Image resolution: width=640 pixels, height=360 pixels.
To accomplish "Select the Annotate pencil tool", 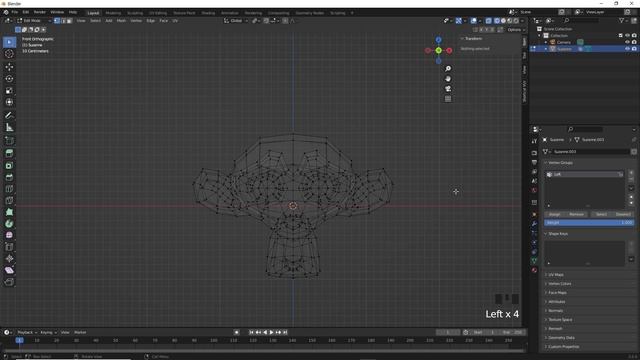I will (x=9, y=116).
